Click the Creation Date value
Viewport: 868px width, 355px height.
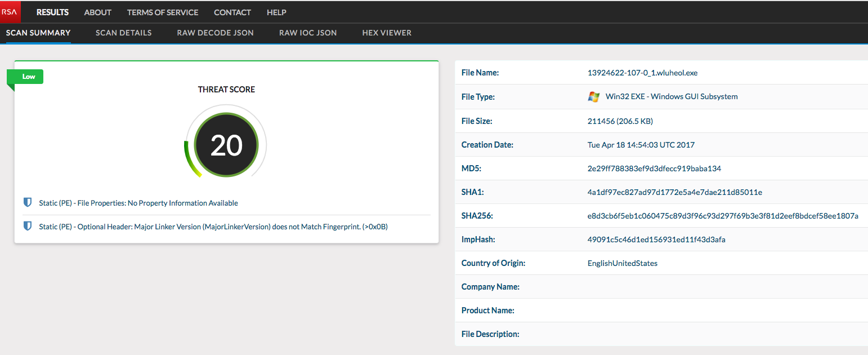641,144
